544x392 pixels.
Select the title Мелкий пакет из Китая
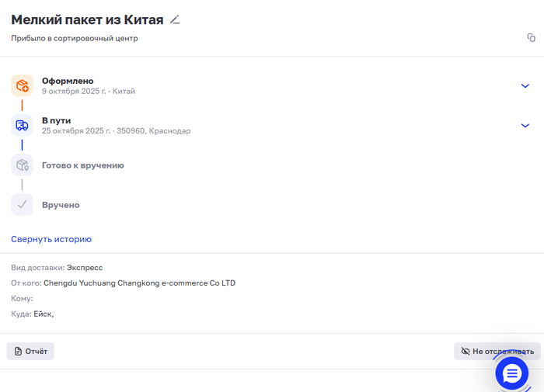click(x=87, y=19)
